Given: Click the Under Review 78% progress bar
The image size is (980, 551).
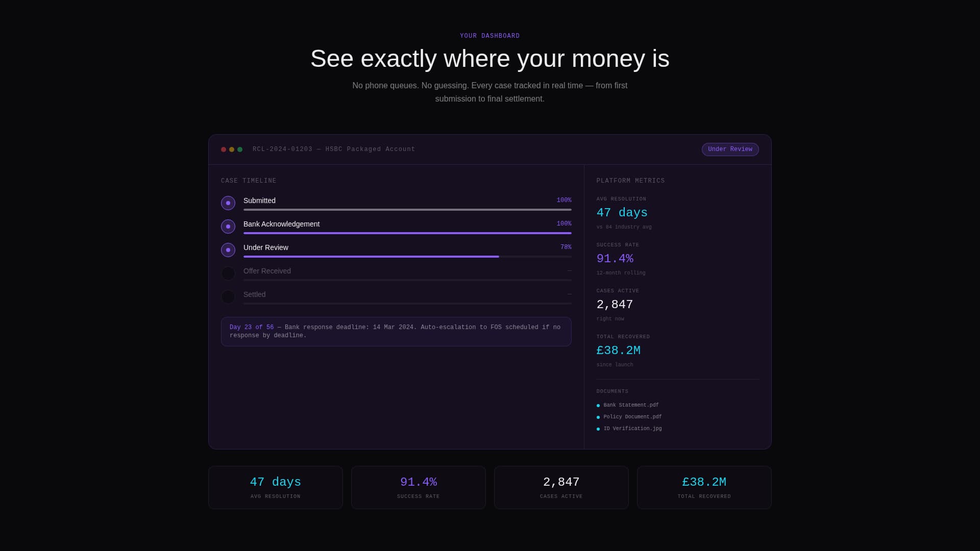Looking at the screenshot, I should point(407,257).
